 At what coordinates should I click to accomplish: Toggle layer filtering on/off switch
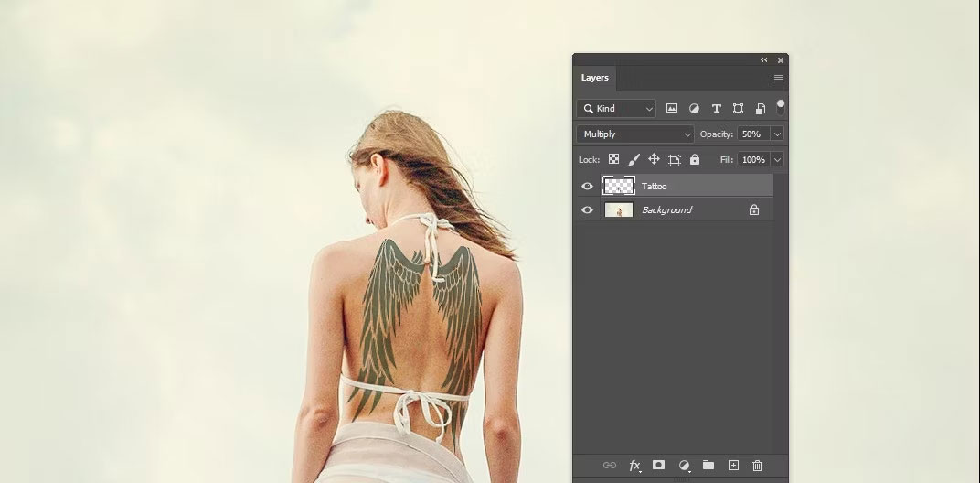click(x=781, y=107)
